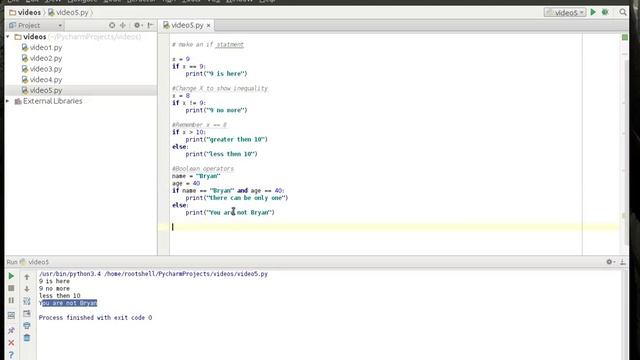Click the '9 no more' output line

click(54, 289)
